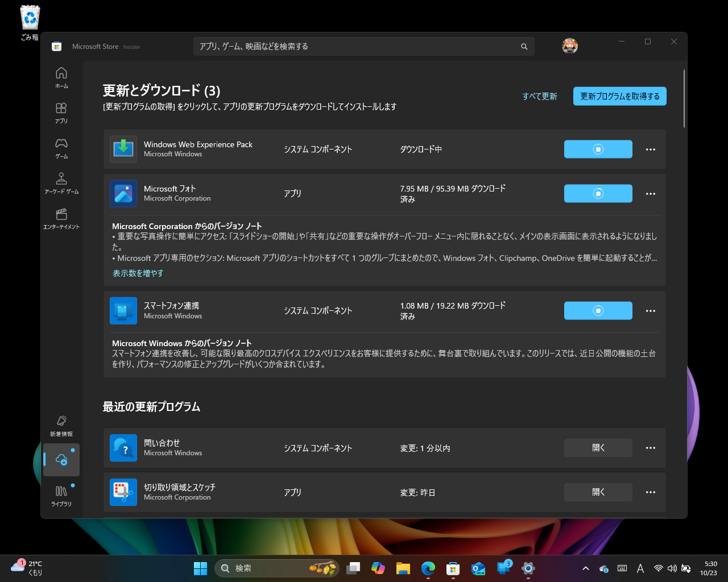The height and width of the screenshot is (582, 728).
Task: Open the ライブラリ sidebar icon
Action: click(61, 492)
